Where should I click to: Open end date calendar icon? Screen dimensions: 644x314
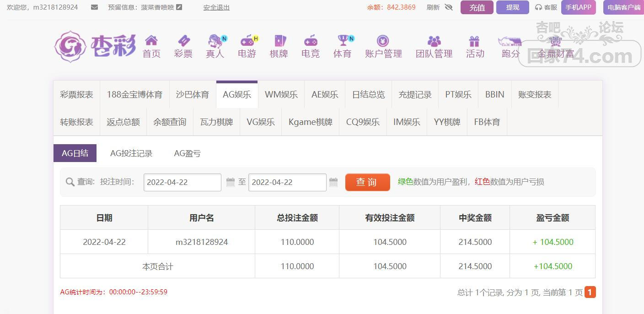pos(333,182)
